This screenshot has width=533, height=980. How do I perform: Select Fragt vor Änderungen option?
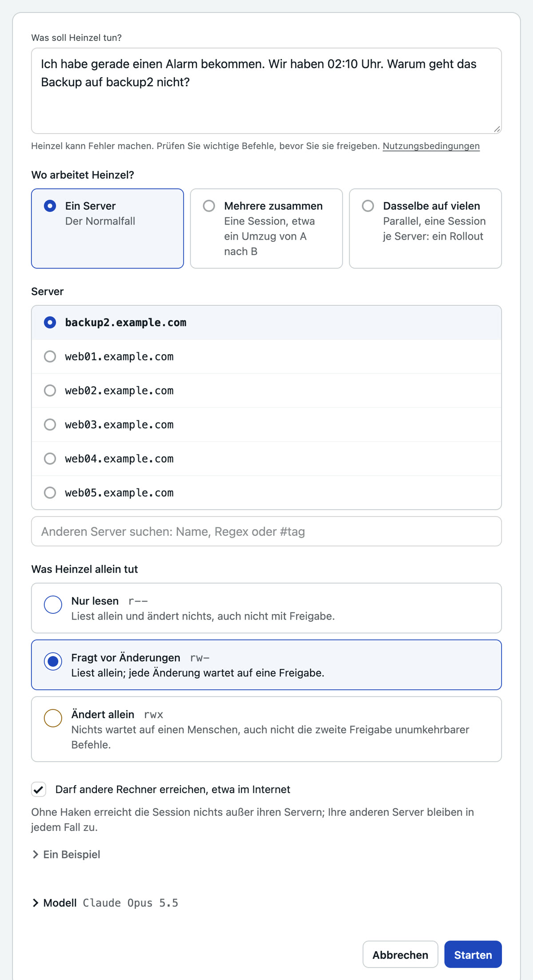coord(266,665)
